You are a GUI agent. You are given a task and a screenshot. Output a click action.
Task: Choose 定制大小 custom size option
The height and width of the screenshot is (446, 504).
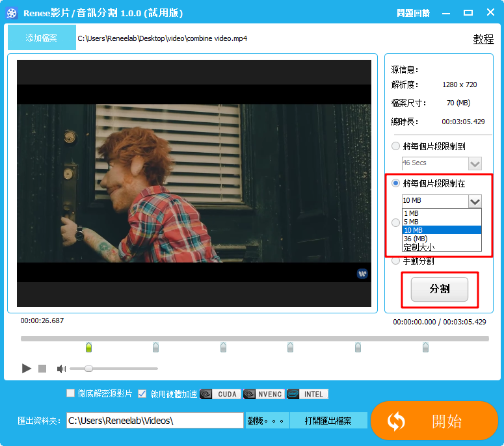442,247
